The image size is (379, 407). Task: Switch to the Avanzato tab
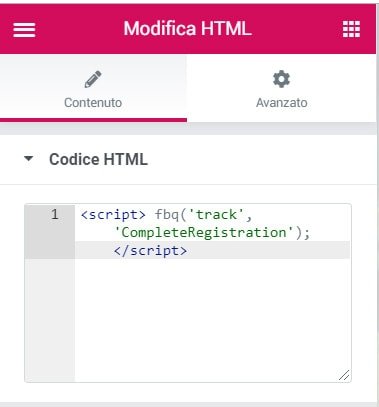coord(281,88)
